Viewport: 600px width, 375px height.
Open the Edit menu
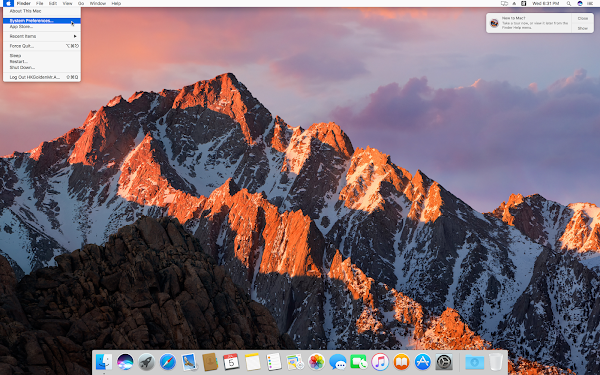pyautogui.click(x=53, y=3)
